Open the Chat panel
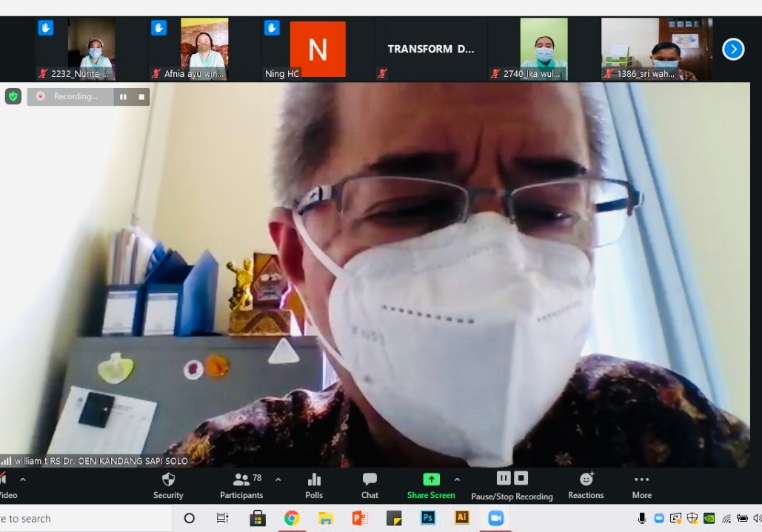Screen dimensions: 762x532 click(370, 485)
